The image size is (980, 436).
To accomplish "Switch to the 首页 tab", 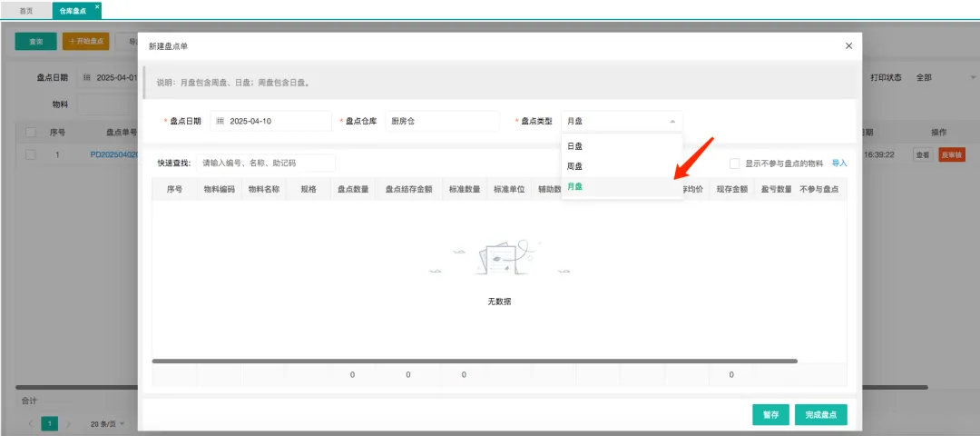I will click(26, 10).
